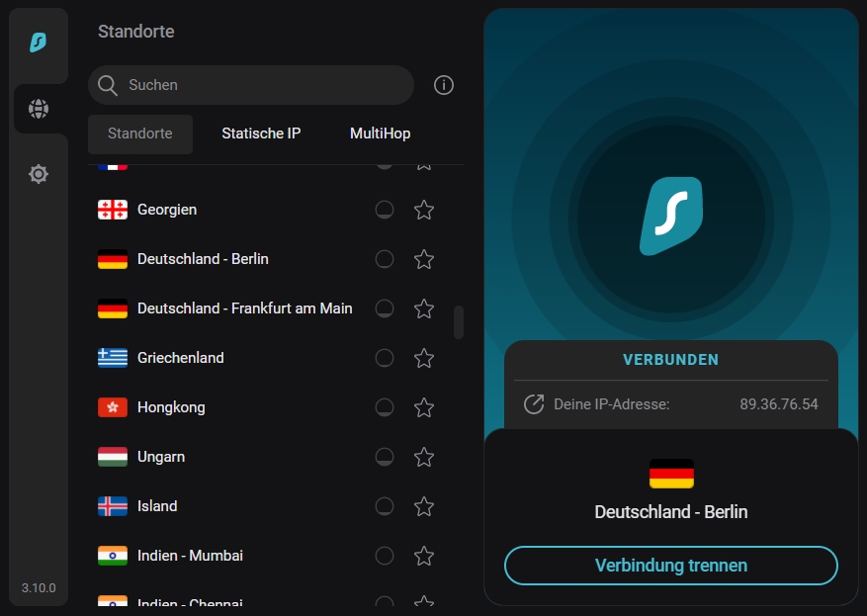Click Deutschland - Berlin connected location name

coord(670,512)
